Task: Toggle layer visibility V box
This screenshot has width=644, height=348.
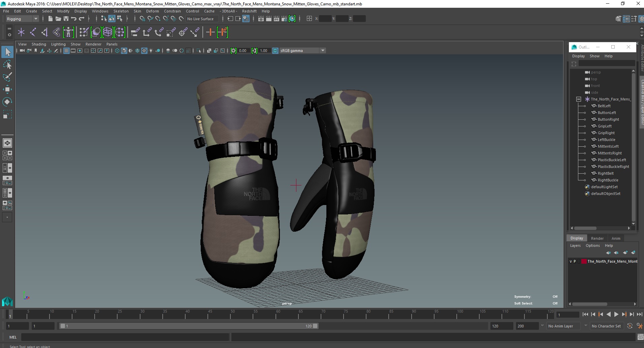Action: click(x=571, y=261)
